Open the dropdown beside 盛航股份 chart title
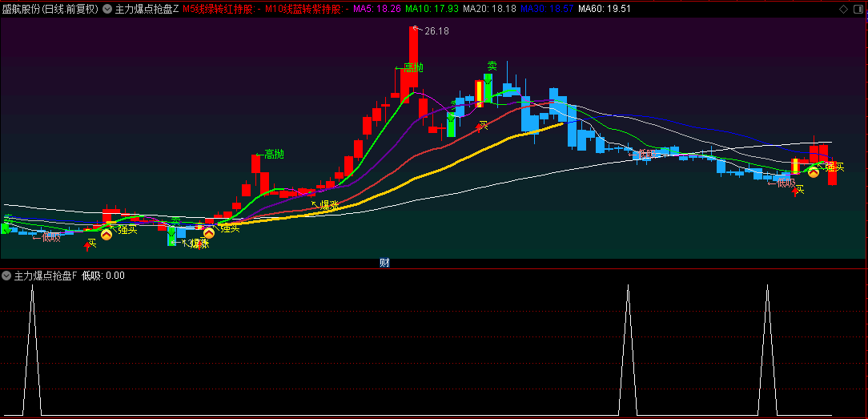The height and width of the screenshot is (419, 868). (x=107, y=9)
